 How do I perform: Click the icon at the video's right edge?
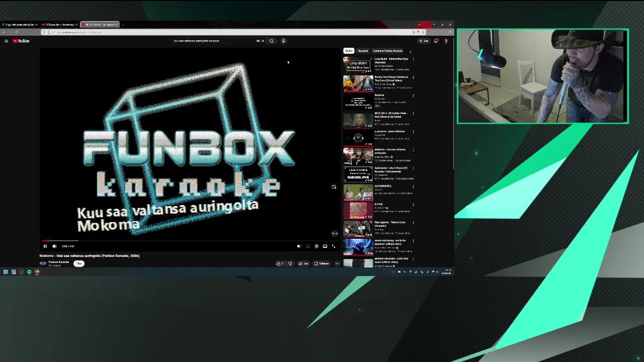point(334,187)
